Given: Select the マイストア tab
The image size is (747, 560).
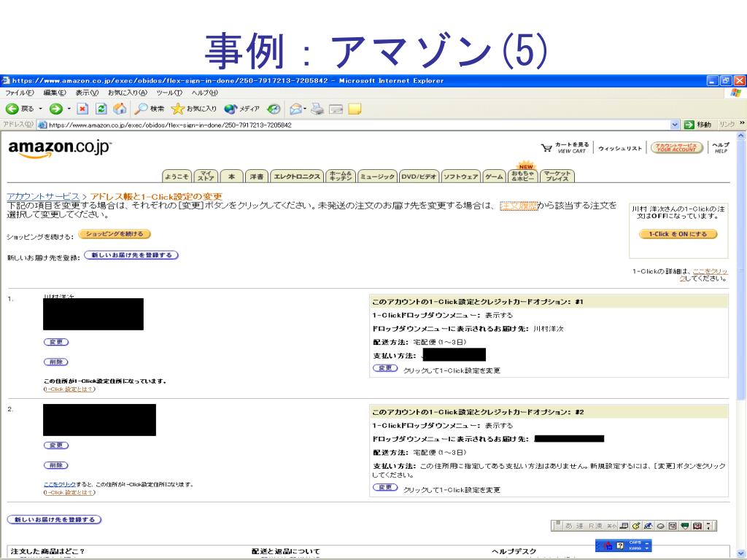Looking at the screenshot, I should pos(206,176).
